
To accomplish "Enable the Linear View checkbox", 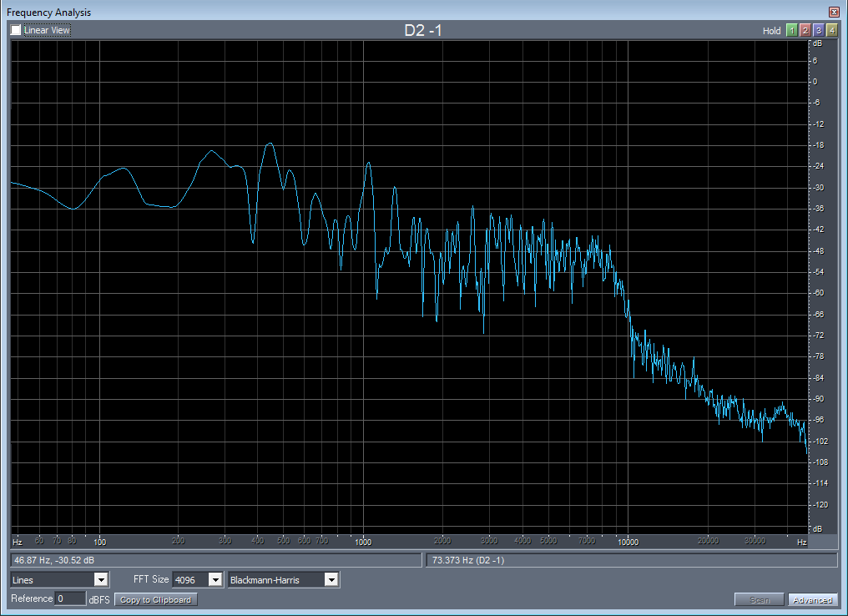I will tap(16, 30).
